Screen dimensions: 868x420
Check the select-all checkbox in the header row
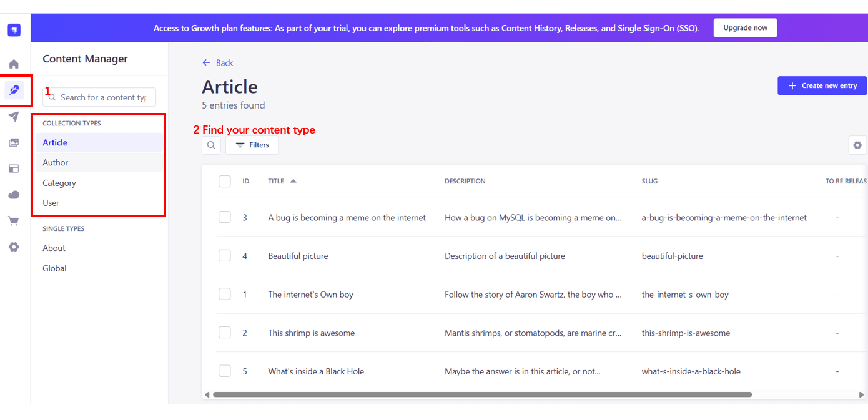(225, 181)
